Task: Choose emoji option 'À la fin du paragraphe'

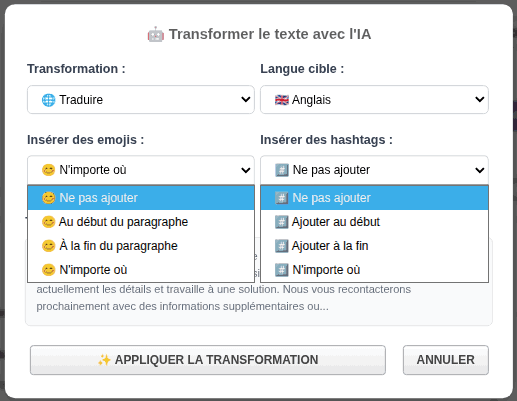Action: [141, 246]
